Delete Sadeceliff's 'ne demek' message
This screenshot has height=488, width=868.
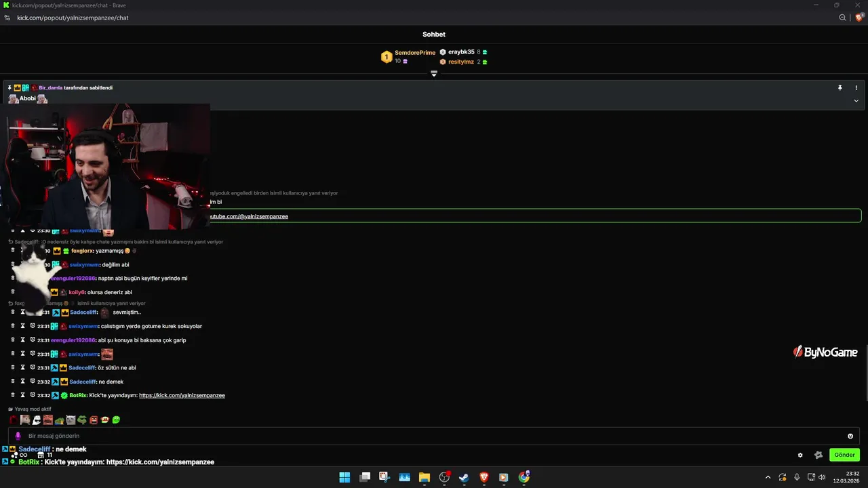tap(12, 382)
